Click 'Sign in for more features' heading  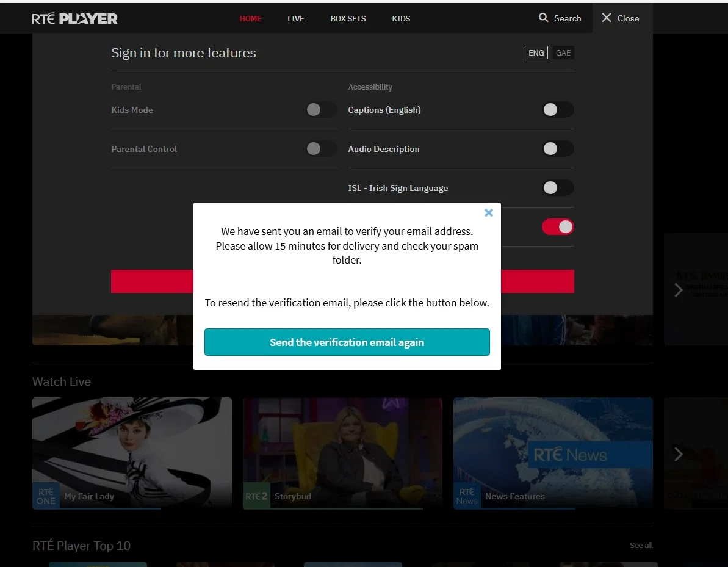point(184,53)
